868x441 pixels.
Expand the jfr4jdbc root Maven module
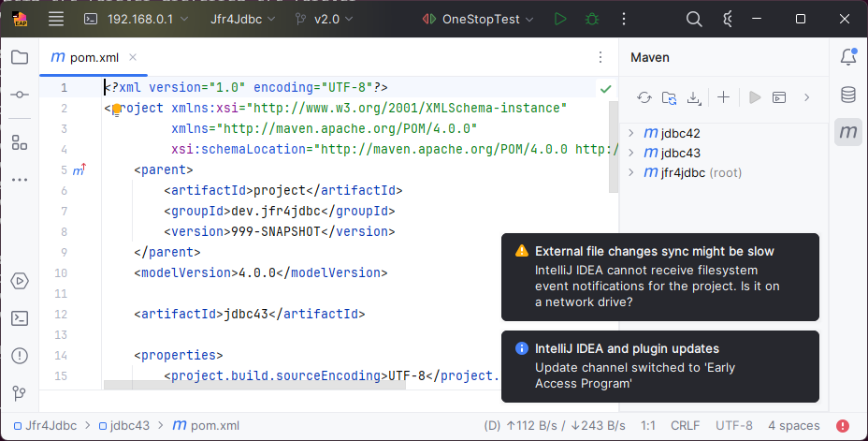(x=631, y=173)
